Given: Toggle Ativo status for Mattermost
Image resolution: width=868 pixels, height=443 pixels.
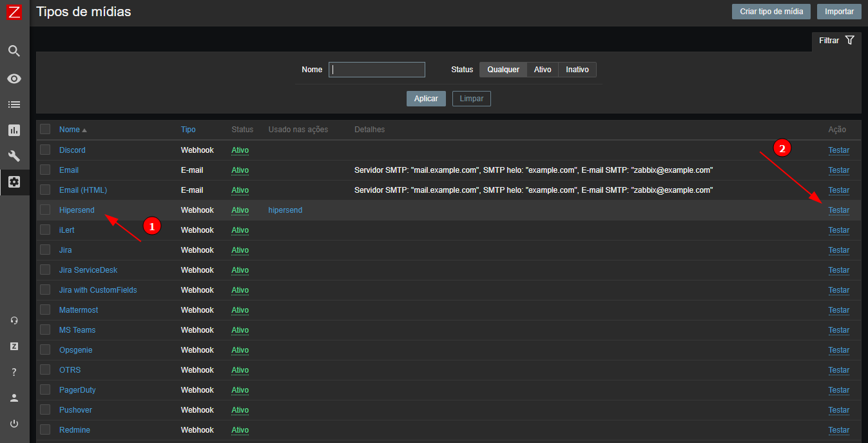Looking at the screenshot, I should click(x=240, y=310).
